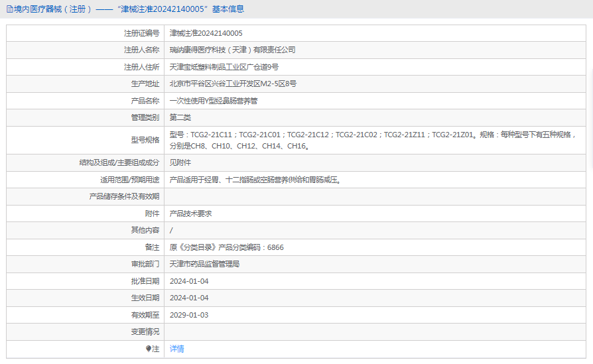Image resolution: width=593 pixels, height=364 pixels.
Task: Open the 详情 link
Action: point(176,349)
